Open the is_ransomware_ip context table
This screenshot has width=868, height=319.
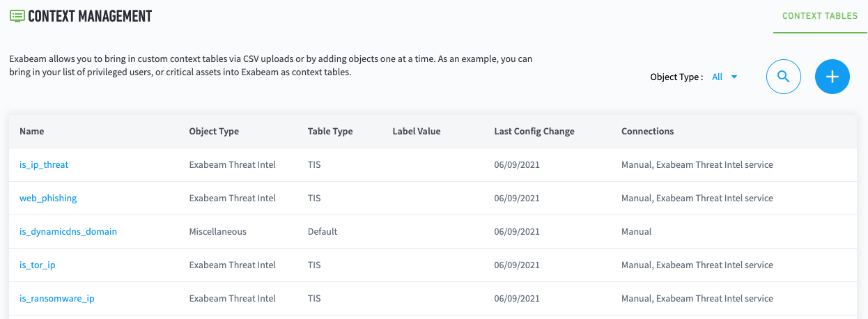point(57,299)
